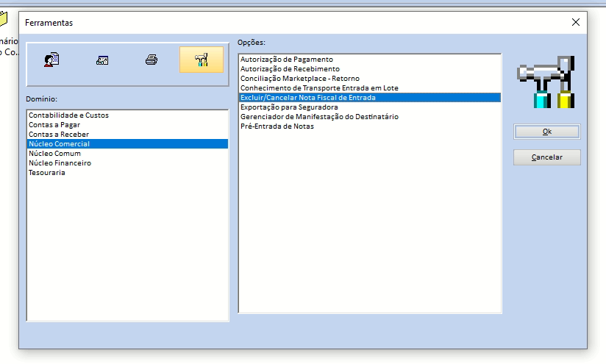Select Núcleo Financeiro domain
Image resolution: width=606 pixels, height=364 pixels.
pos(127,163)
